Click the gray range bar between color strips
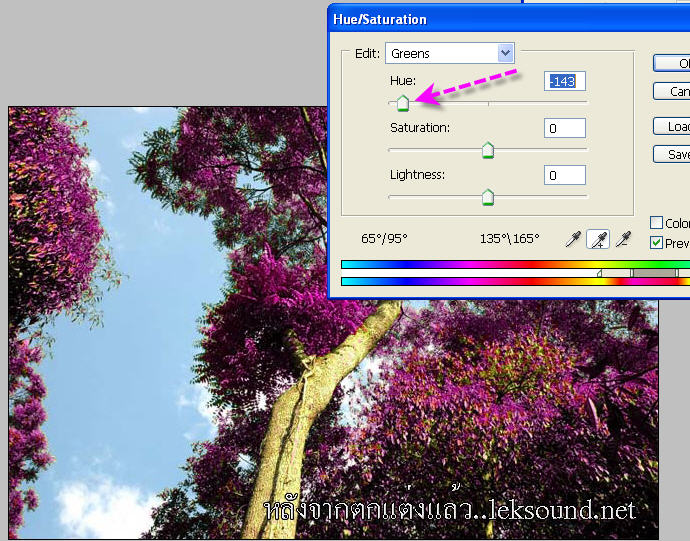 click(x=654, y=273)
